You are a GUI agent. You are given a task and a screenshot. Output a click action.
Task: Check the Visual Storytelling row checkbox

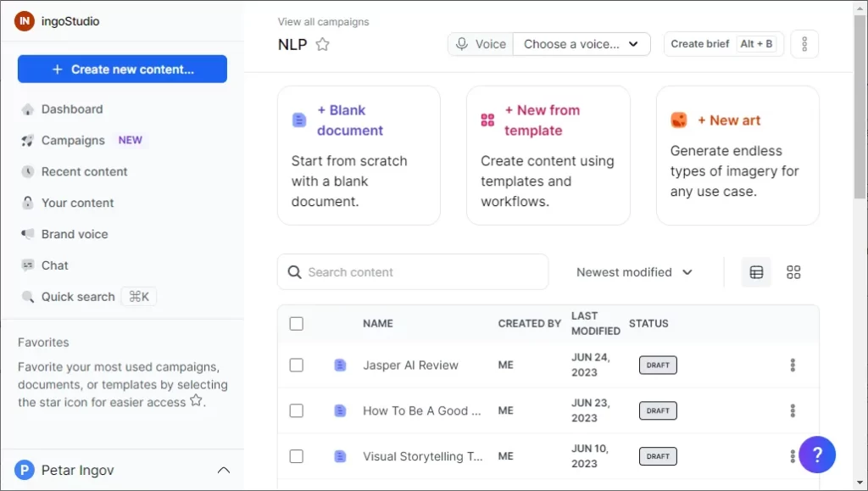click(x=296, y=456)
